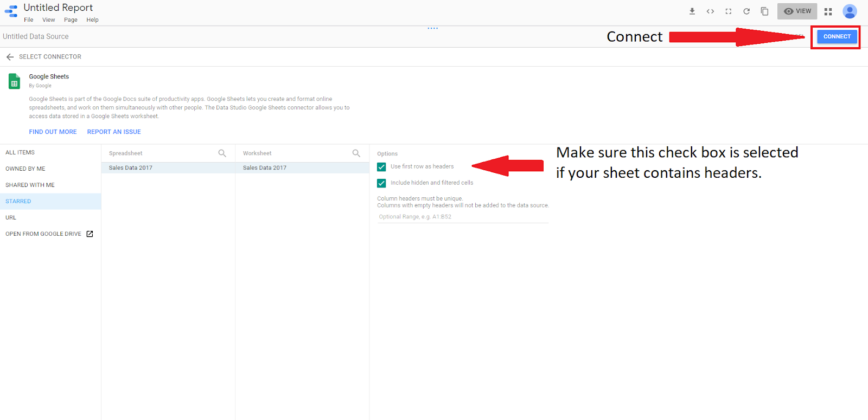Refresh data using the refresh icon
This screenshot has width=868, height=420.
(746, 11)
